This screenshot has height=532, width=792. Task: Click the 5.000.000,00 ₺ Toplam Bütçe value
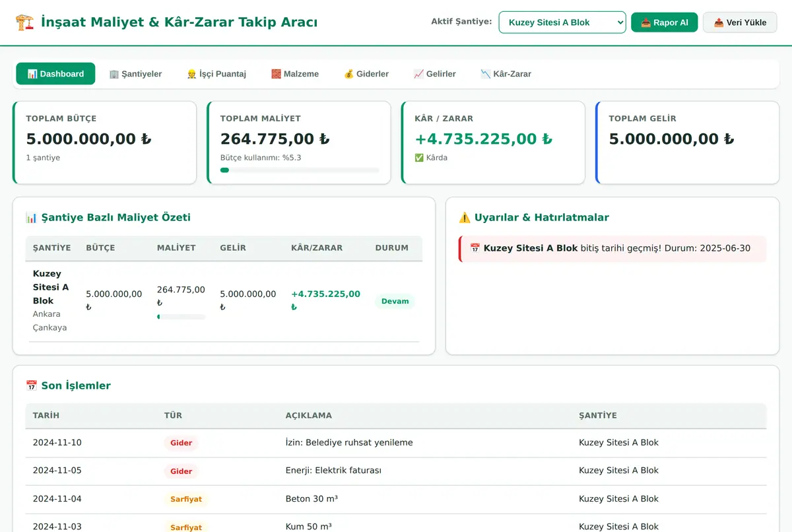pyautogui.click(x=89, y=139)
